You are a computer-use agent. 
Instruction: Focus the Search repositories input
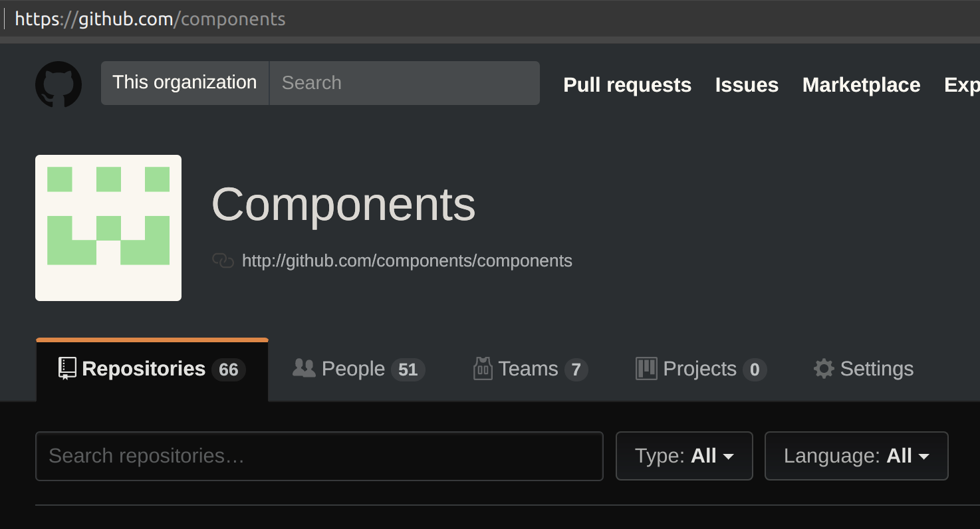319,456
